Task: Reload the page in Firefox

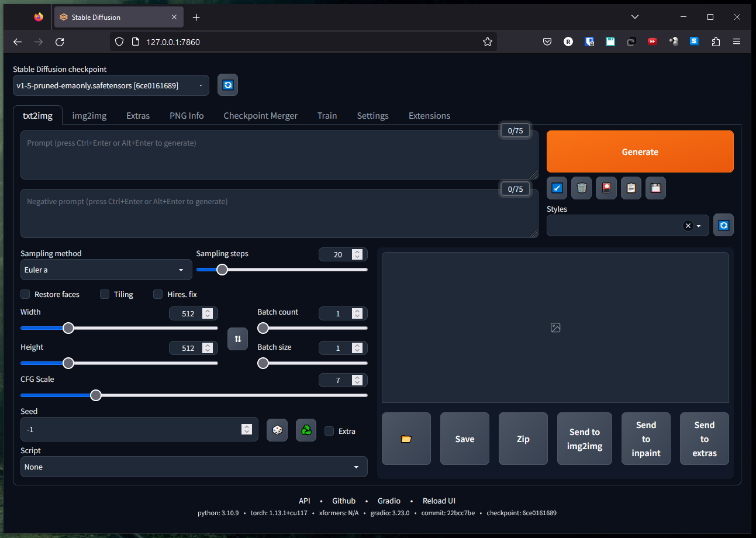Action: coord(60,42)
